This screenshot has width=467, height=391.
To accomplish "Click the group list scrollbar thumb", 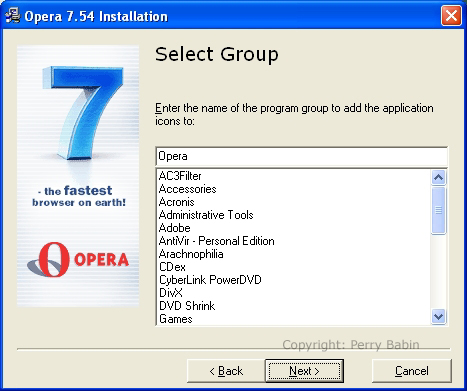I will [438, 210].
